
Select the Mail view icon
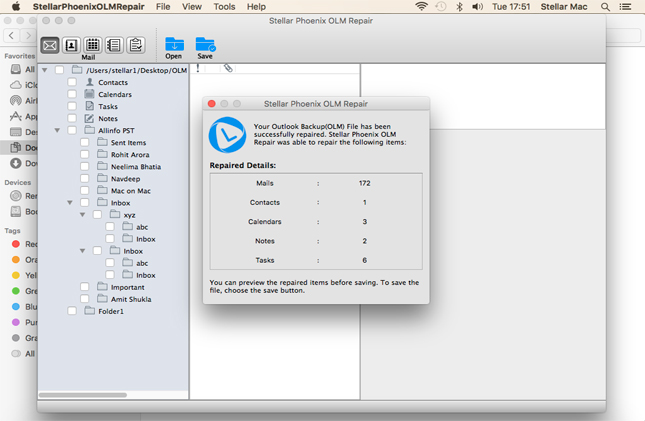pos(50,45)
